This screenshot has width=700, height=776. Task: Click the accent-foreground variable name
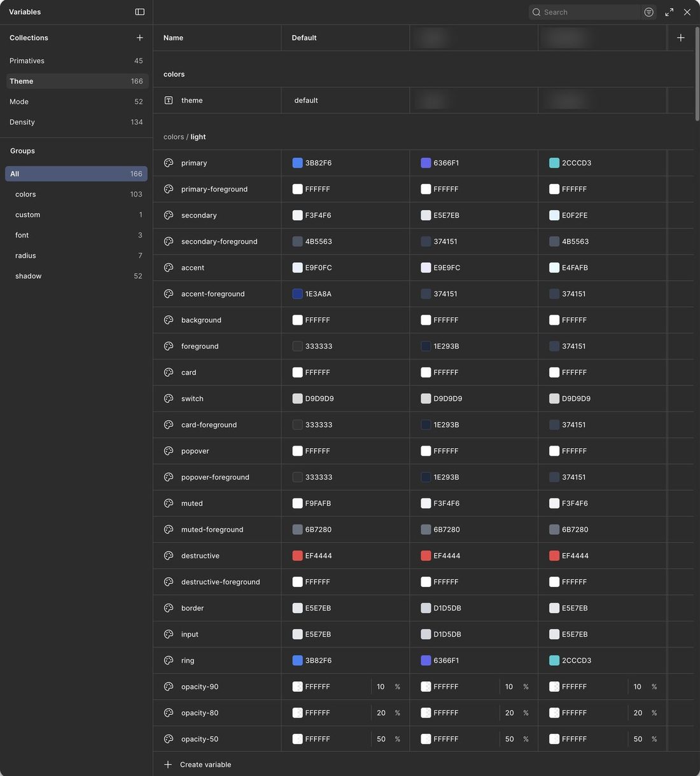[213, 293]
